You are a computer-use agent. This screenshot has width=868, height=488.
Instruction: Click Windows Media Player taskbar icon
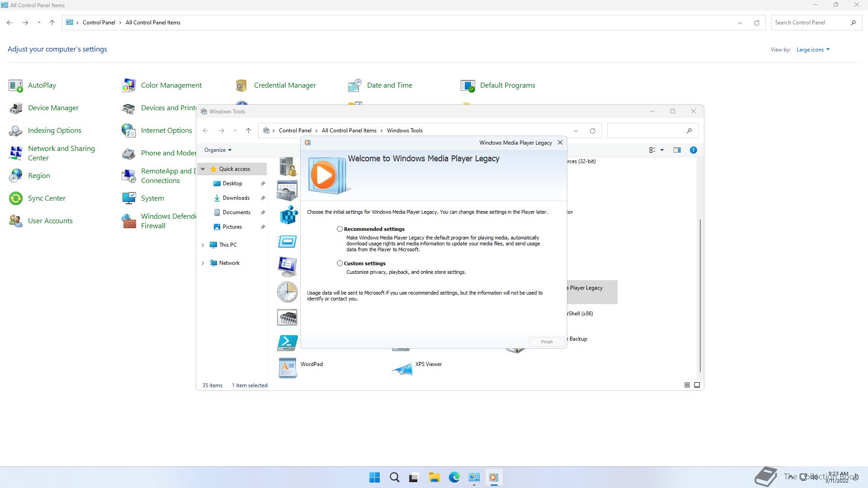(x=494, y=478)
